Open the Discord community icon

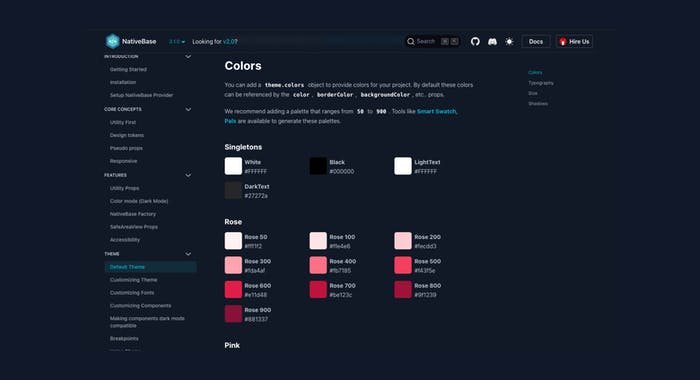click(x=492, y=42)
